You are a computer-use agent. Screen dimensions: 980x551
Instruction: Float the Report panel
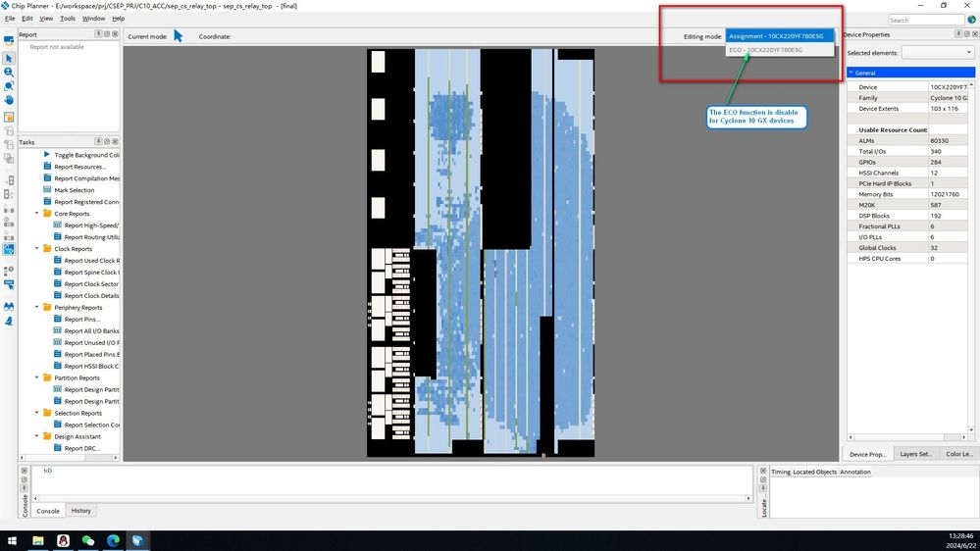106,33
